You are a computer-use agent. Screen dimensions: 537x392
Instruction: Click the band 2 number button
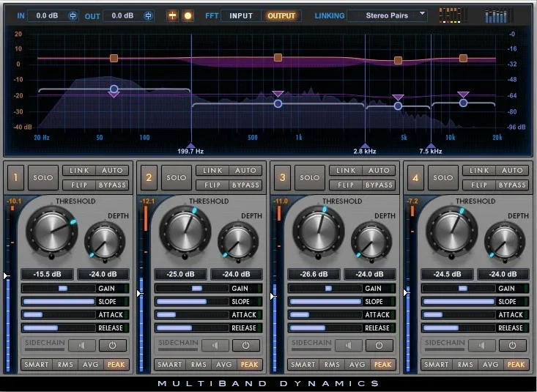pos(149,177)
